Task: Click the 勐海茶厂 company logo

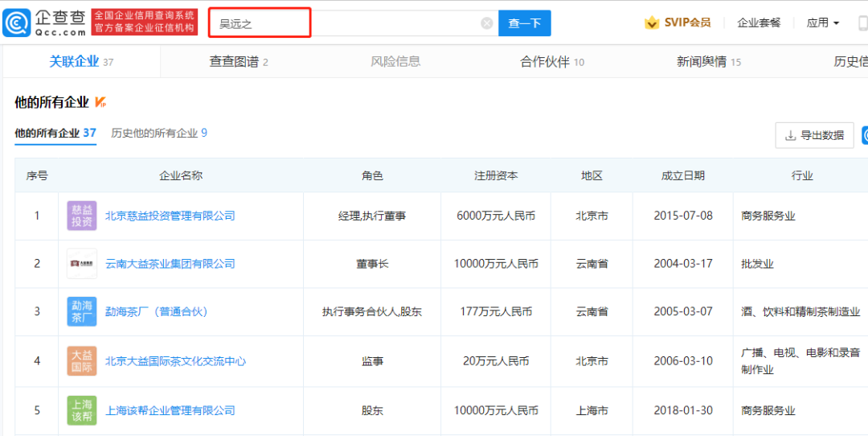Action: coord(81,312)
